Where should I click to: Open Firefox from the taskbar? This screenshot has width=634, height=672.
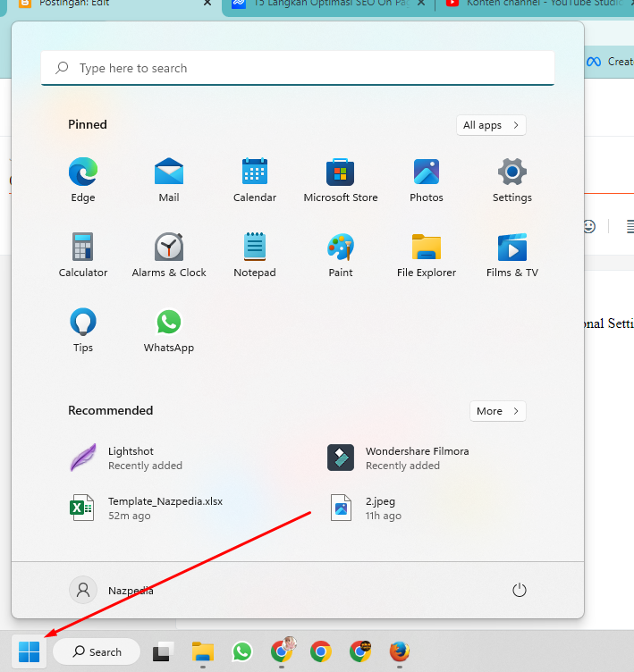coord(400,651)
